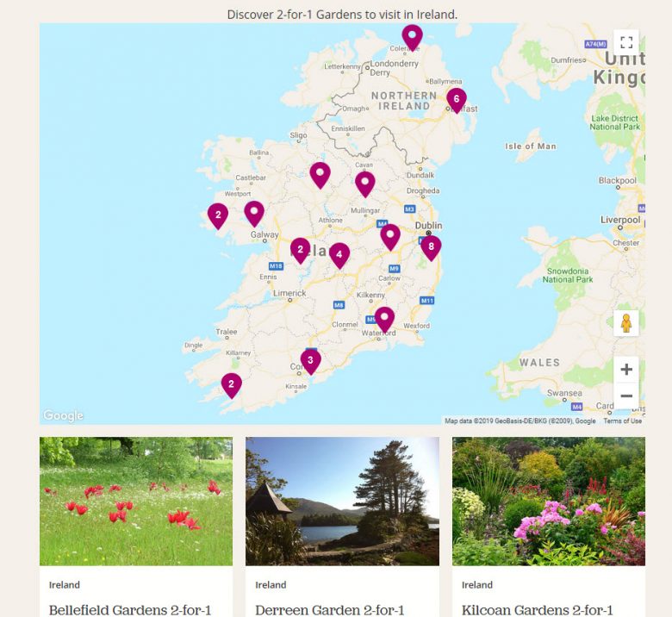The width and height of the screenshot is (672, 617).
Task: Click the garden pin near Coleraine
Action: click(x=413, y=37)
